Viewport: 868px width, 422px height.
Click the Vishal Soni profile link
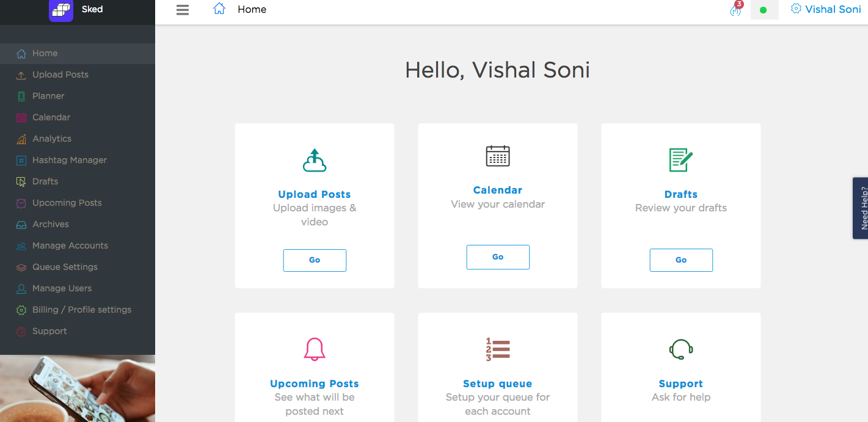(x=833, y=9)
